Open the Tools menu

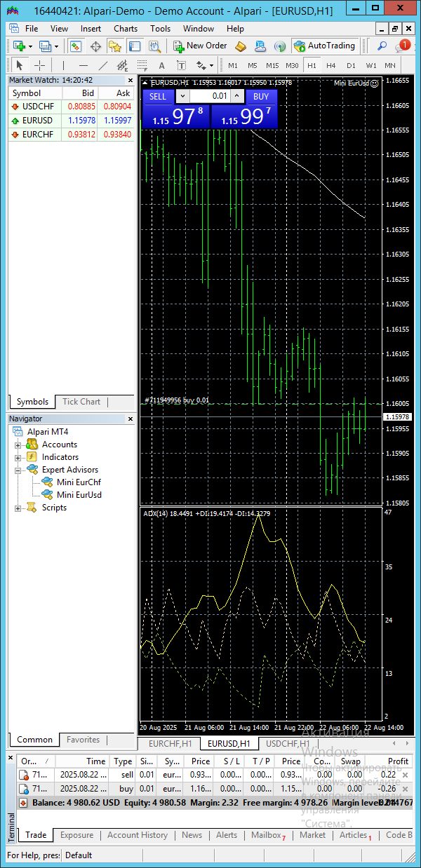click(160, 29)
